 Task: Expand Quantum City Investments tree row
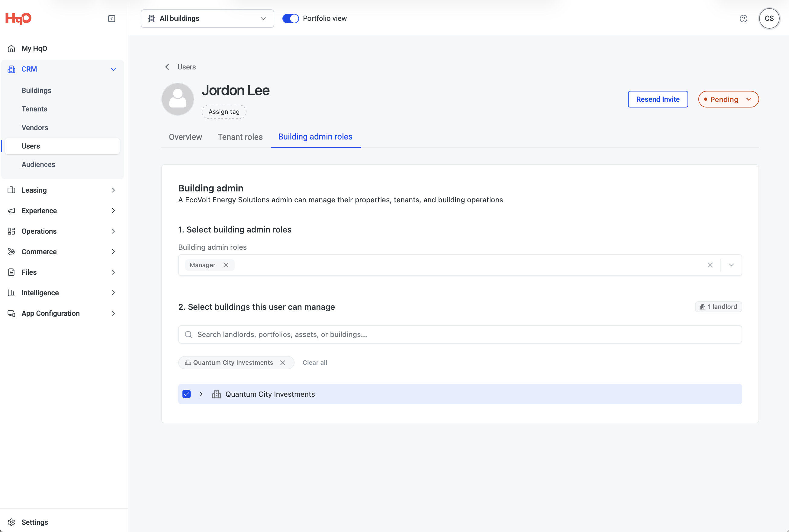coord(201,394)
